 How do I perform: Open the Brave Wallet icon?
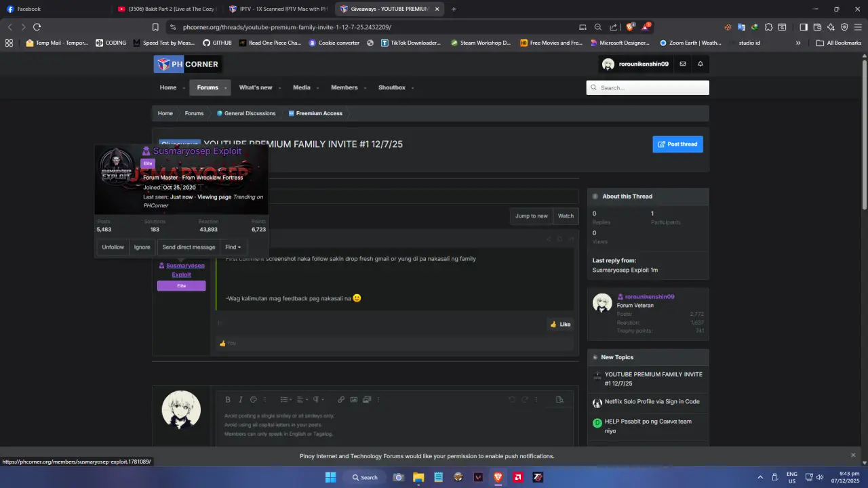click(x=817, y=27)
